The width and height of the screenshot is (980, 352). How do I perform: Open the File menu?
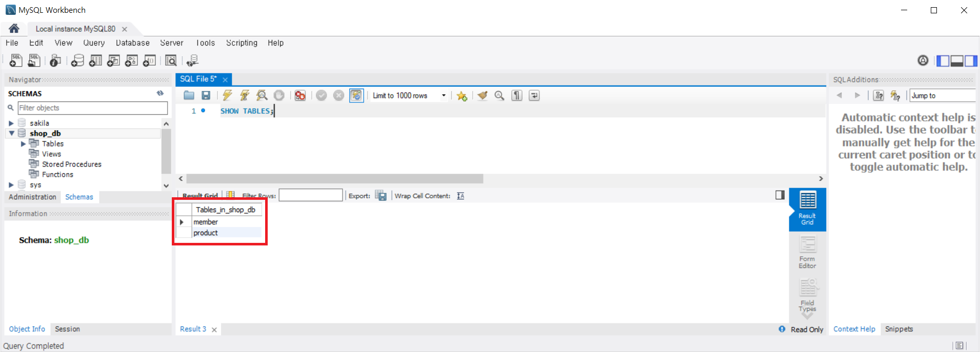[12, 43]
